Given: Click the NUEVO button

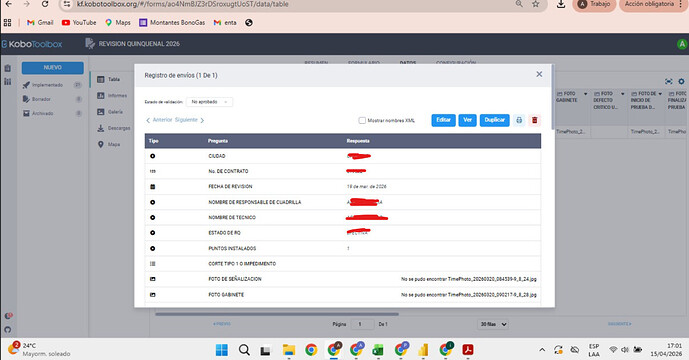Looking at the screenshot, I should pyautogui.click(x=53, y=68).
